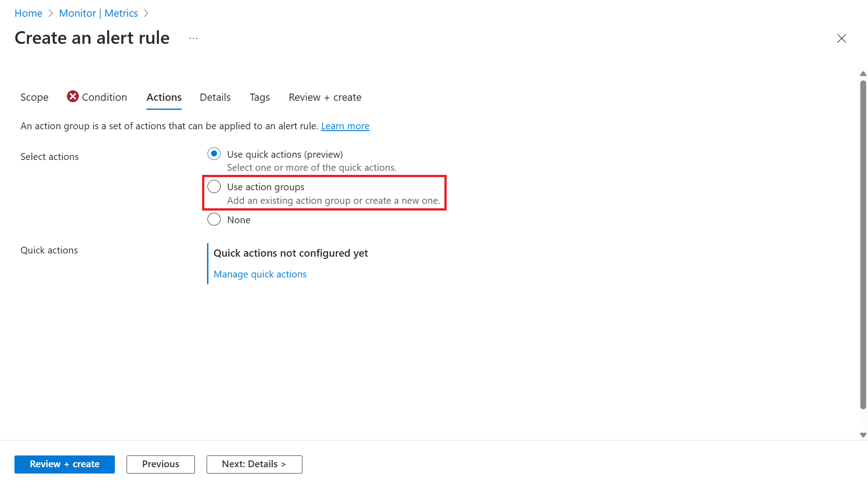
Task: Navigate to Monitor | Metrics breadcrumb
Action: (x=98, y=14)
